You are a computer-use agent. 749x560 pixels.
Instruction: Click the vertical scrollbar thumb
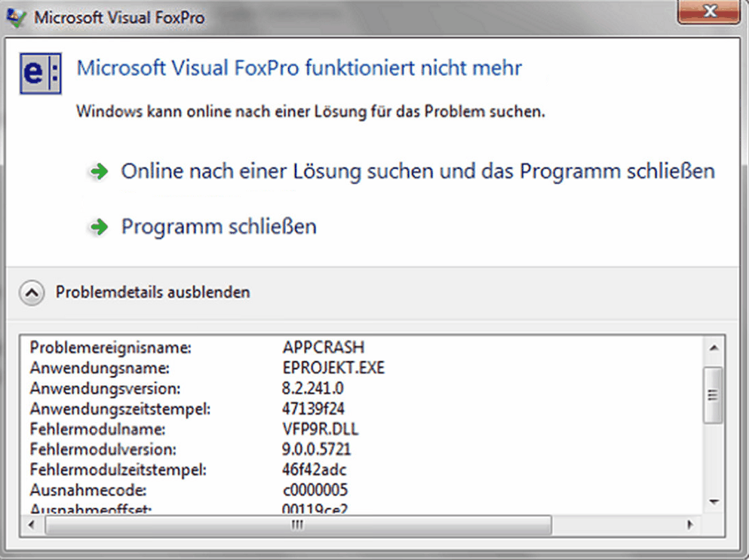714,395
